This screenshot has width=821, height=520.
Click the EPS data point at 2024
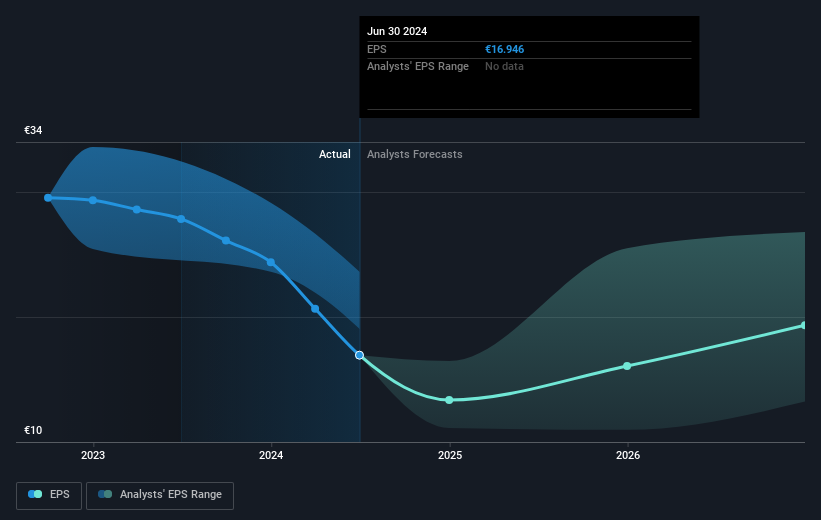point(271,262)
